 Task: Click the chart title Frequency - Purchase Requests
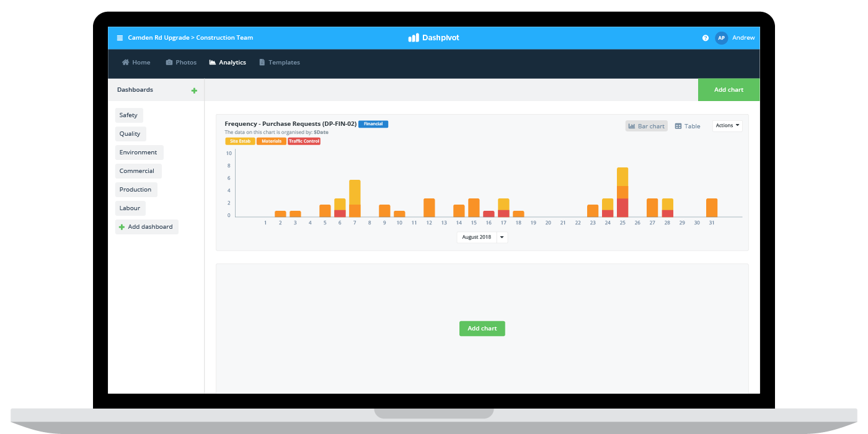pos(291,124)
